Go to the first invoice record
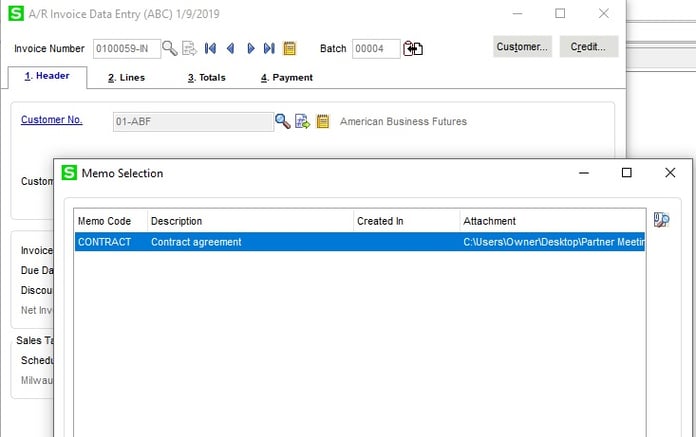Image resolution: width=696 pixels, height=437 pixels. click(210, 48)
